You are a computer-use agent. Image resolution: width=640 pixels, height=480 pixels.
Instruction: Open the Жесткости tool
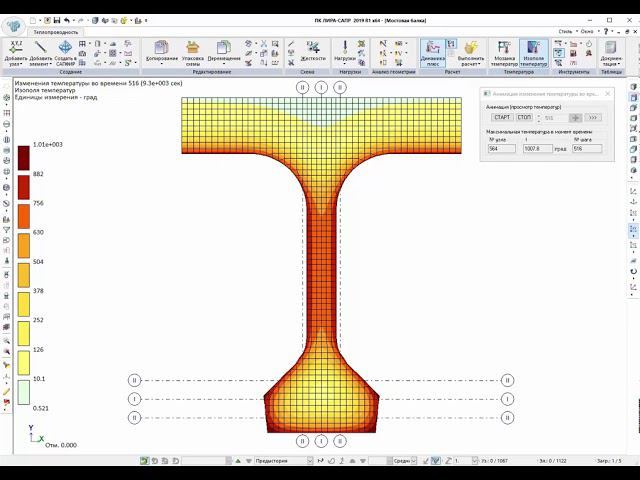point(313,49)
